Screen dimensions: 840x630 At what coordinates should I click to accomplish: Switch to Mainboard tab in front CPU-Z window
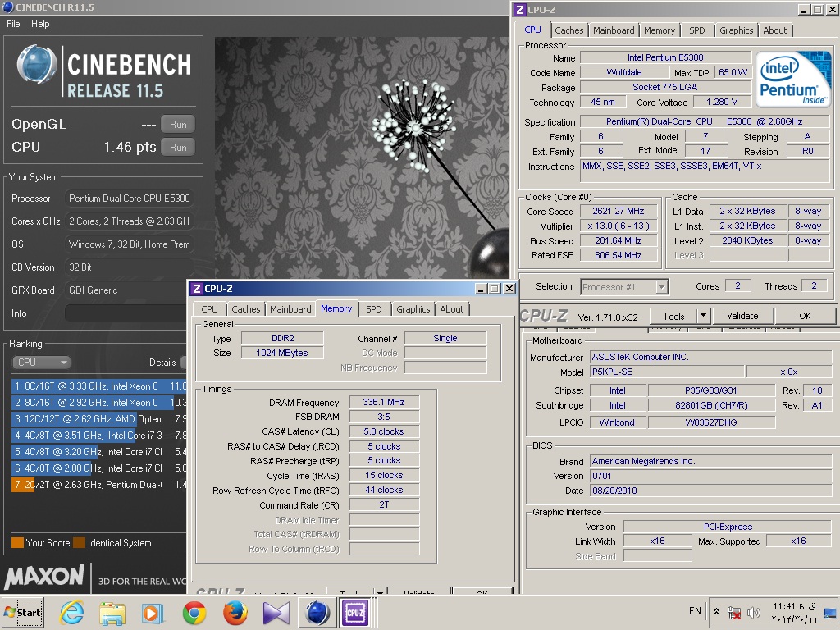pyautogui.click(x=290, y=309)
